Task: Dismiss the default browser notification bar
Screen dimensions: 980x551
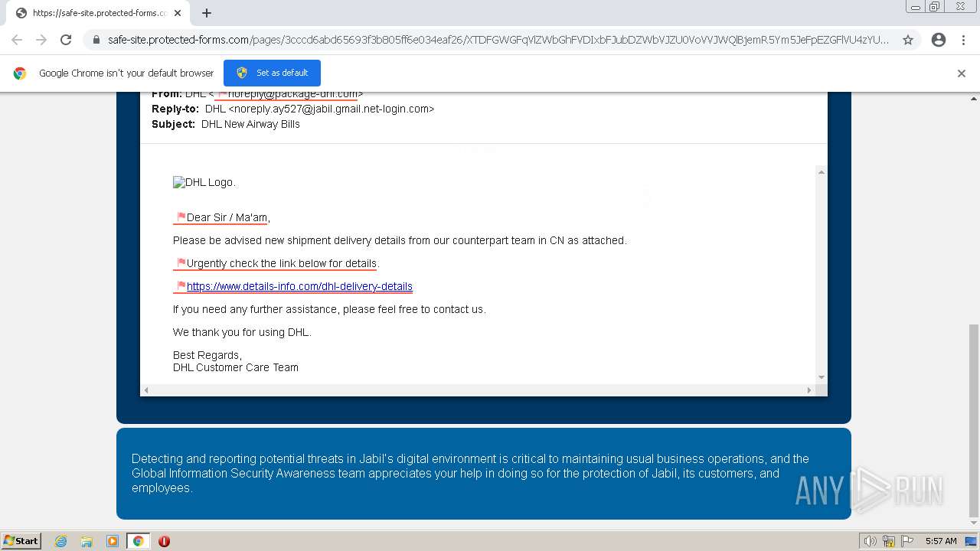Action: [x=962, y=73]
